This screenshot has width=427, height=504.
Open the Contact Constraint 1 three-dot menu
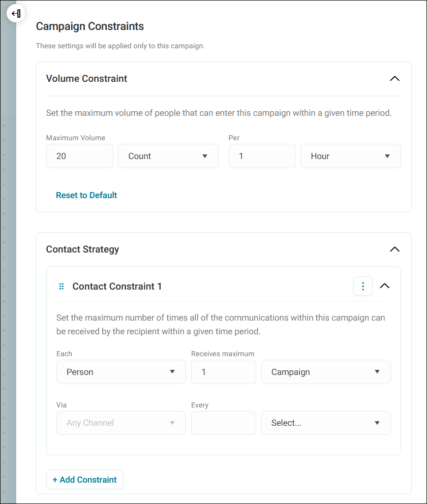pyautogui.click(x=362, y=286)
